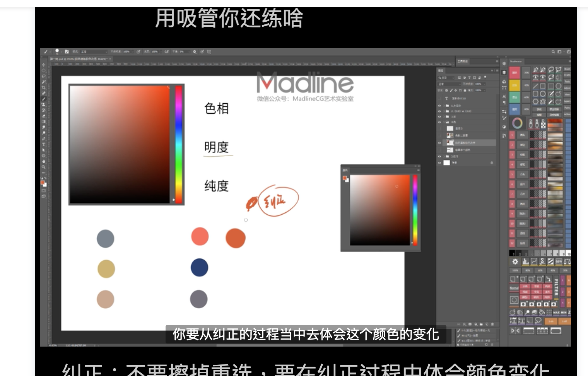Enable airbrush build-up in options bar
The width and height of the screenshot is (588, 376).
click(x=167, y=52)
